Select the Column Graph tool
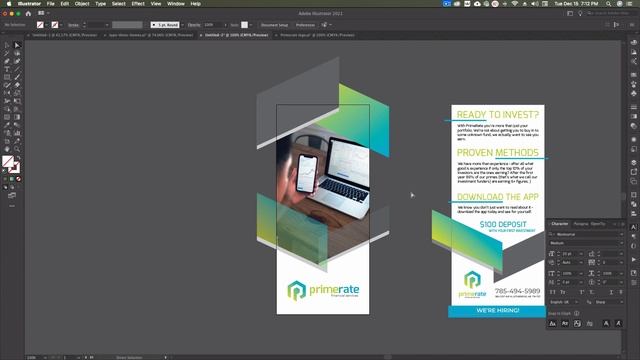Image resolution: width=640 pixels, height=360 pixels. (x=17, y=133)
